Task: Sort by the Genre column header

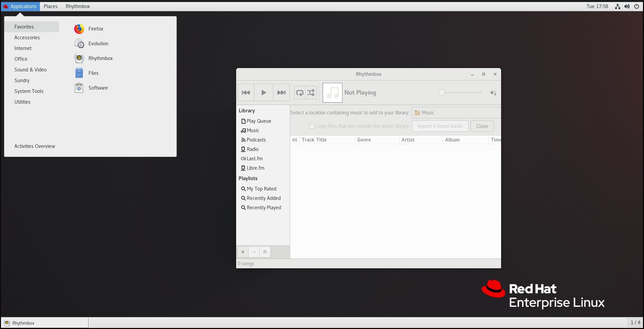Action: pyautogui.click(x=377, y=140)
